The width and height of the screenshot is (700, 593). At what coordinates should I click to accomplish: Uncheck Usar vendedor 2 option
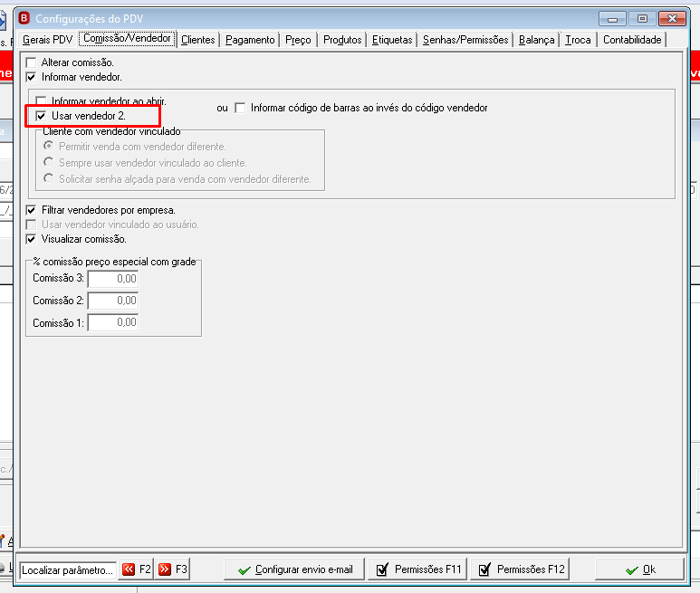41,116
